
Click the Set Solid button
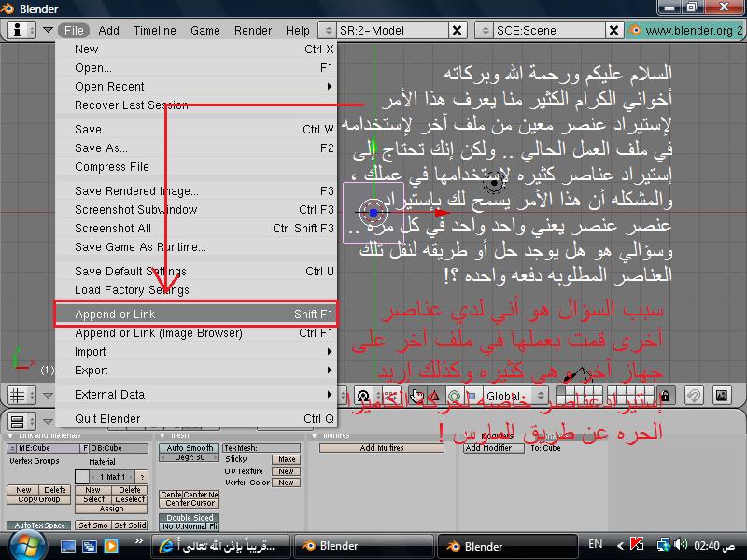pyautogui.click(x=130, y=525)
